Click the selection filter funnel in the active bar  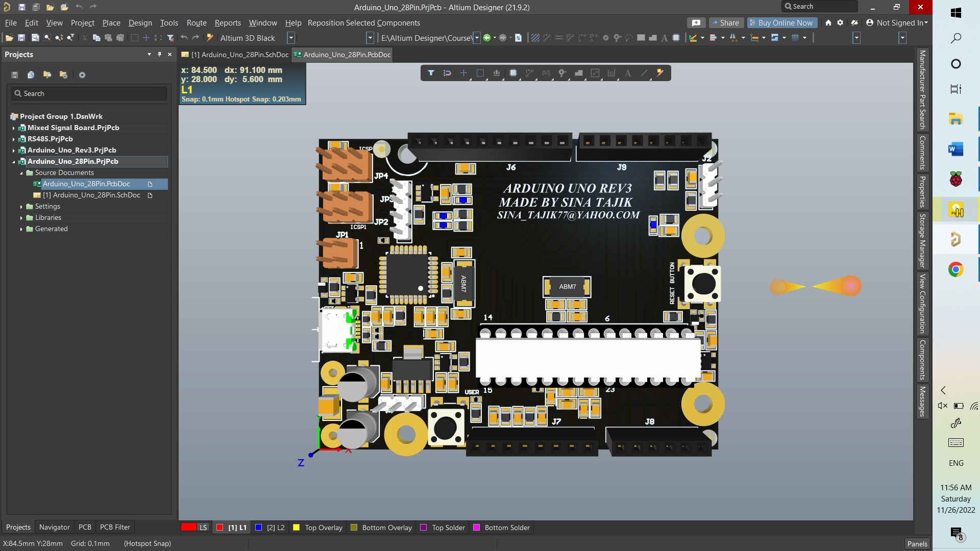click(431, 73)
